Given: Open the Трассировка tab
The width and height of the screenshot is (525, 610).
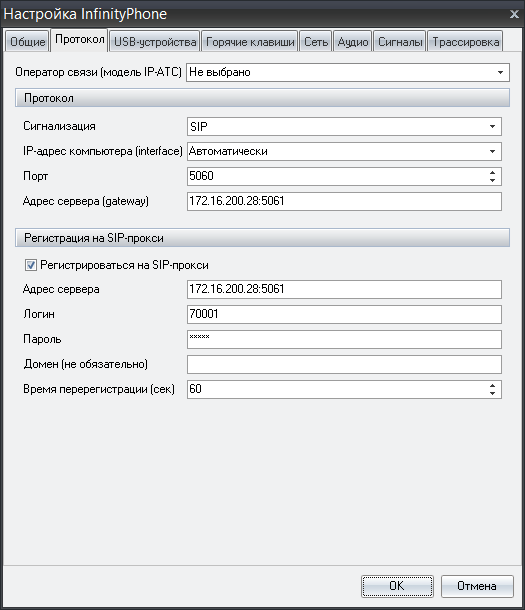Looking at the screenshot, I should pos(466,41).
